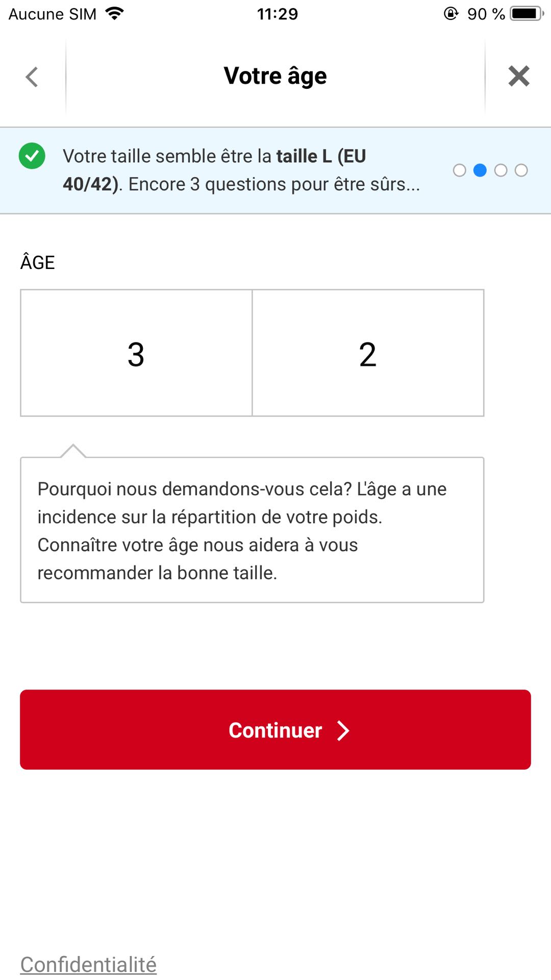Select the fourth step indicator dot
This screenshot has width=551, height=980.
(521, 170)
